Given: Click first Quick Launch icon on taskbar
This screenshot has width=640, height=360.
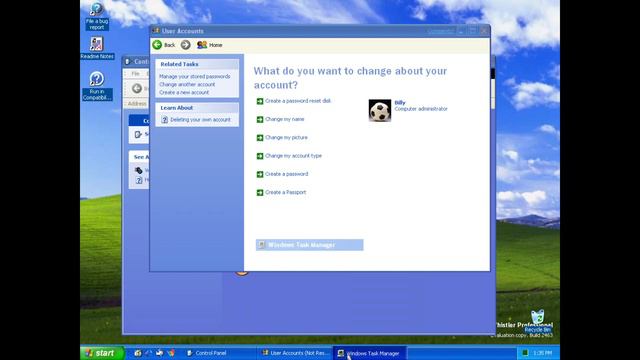Looking at the screenshot, I should coord(138,353).
